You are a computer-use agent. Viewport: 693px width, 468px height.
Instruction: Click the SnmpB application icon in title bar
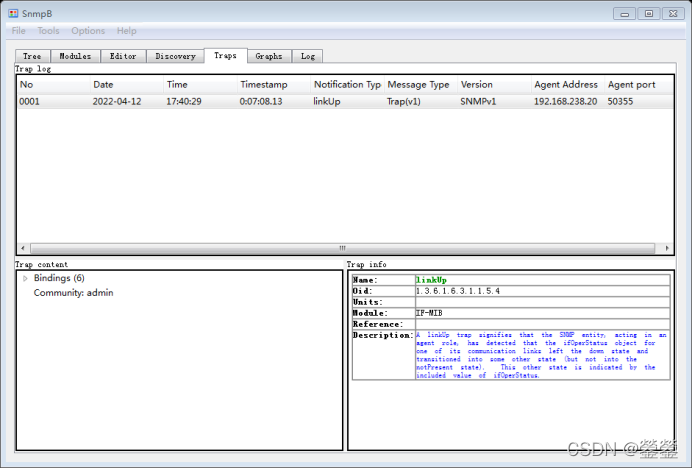click(x=13, y=13)
